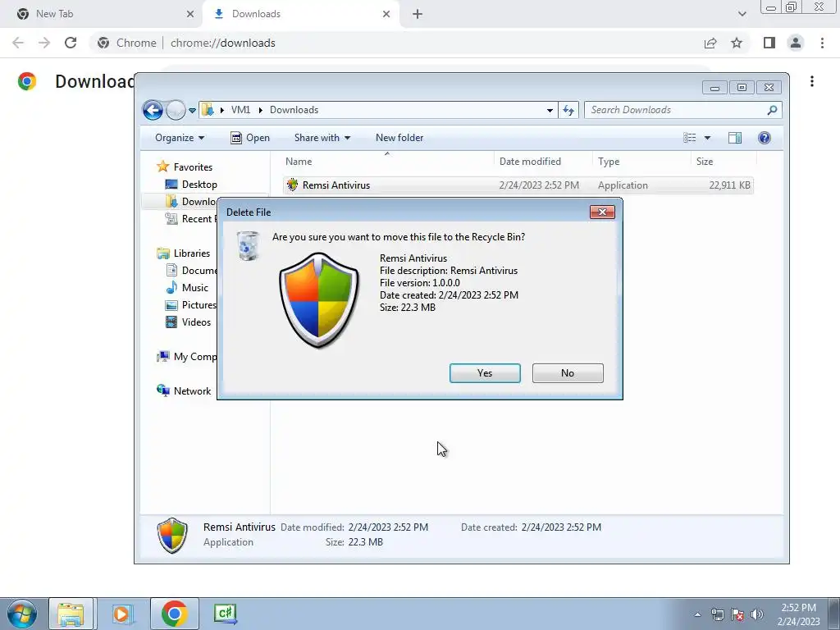Switch to the Downloads Chrome tab
Image resolution: width=840 pixels, height=630 pixels.
[300, 14]
